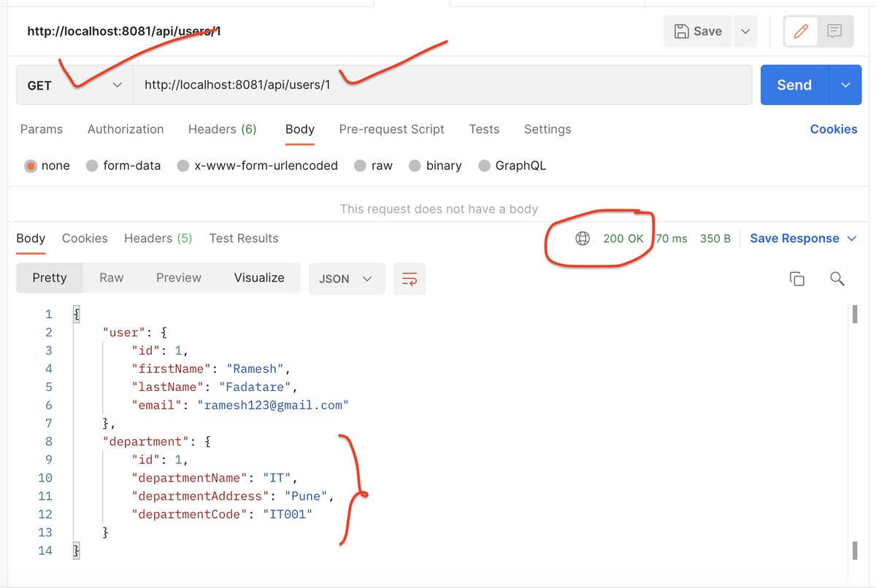Click the copy response body icon
The image size is (876, 588).
point(796,279)
